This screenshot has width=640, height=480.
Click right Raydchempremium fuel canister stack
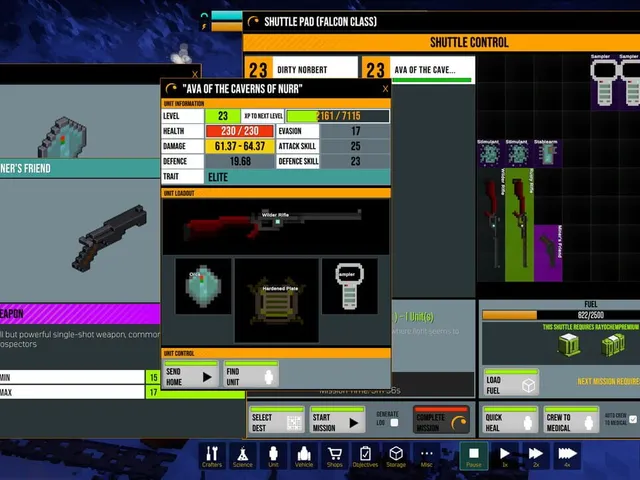click(613, 345)
